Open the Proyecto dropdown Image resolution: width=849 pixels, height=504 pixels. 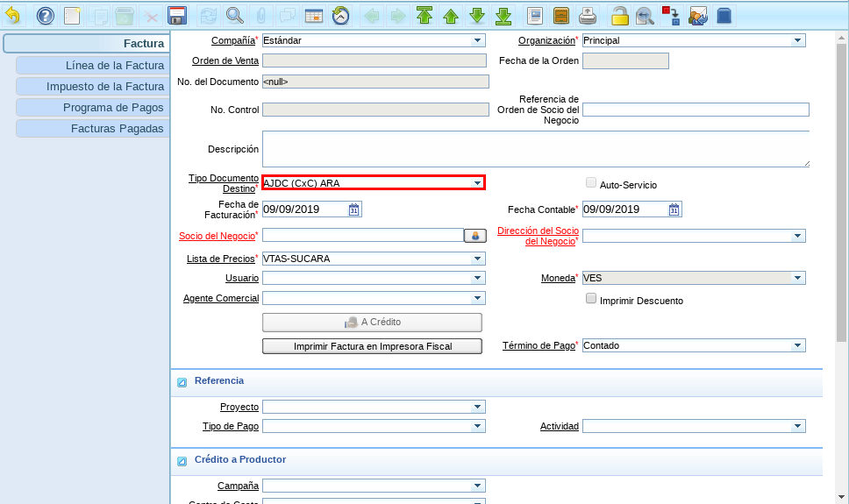[x=477, y=407]
